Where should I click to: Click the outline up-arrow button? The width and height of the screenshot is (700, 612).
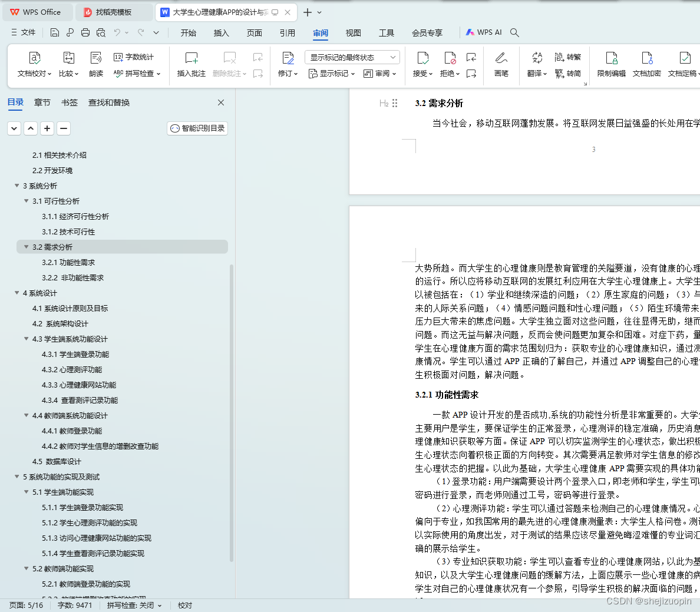coord(31,128)
